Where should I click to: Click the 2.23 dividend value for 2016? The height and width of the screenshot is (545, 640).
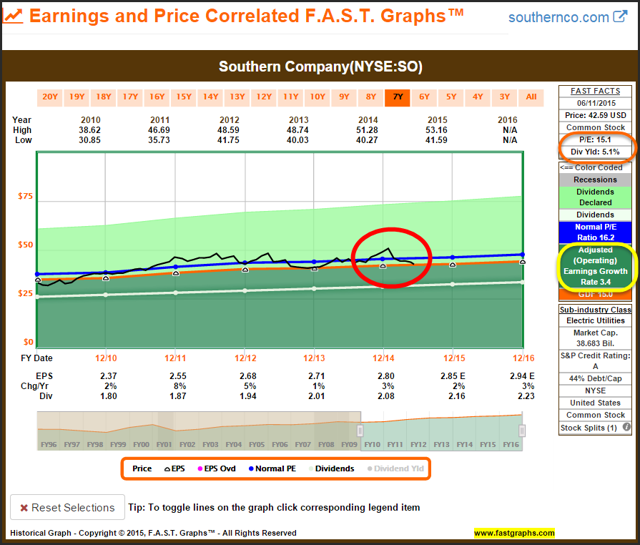coord(526,396)
